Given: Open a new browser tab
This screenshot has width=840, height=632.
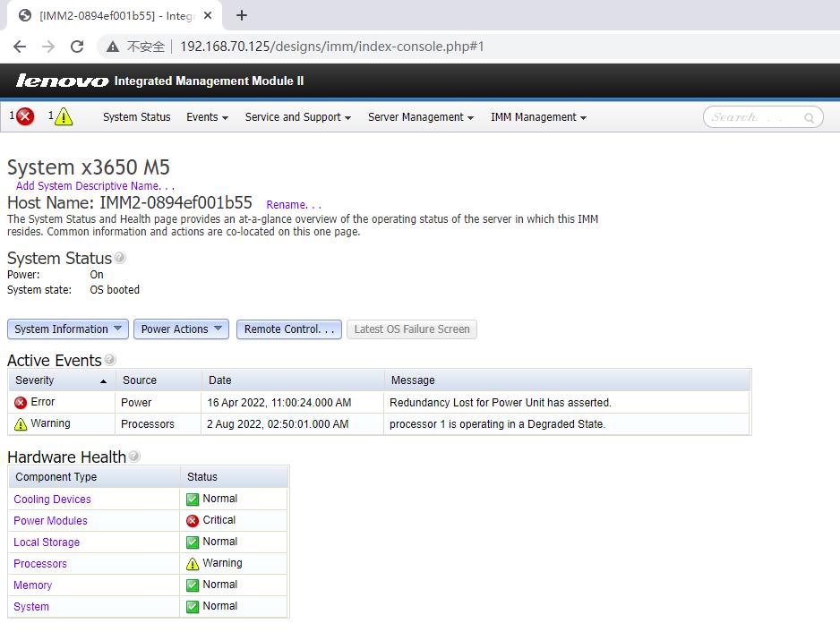Looking at the screenshot, I should pyautogui.click(x=242, y=15).
